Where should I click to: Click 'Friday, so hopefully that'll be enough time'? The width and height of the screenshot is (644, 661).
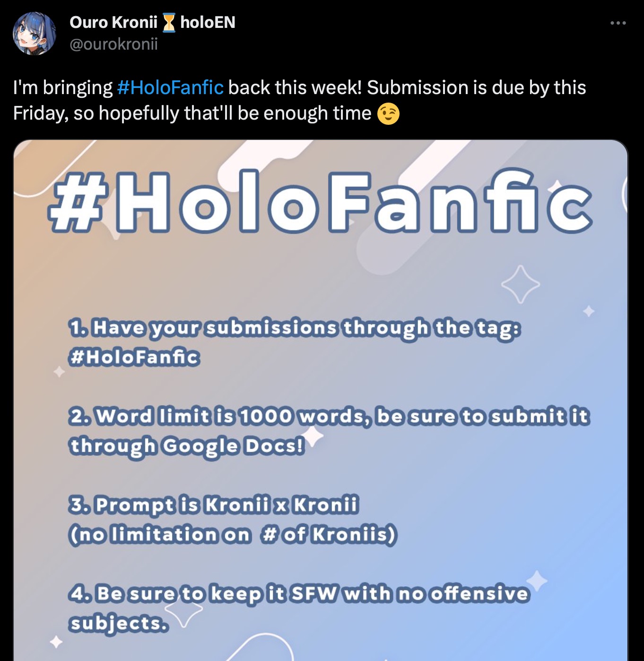pos(192,113)
